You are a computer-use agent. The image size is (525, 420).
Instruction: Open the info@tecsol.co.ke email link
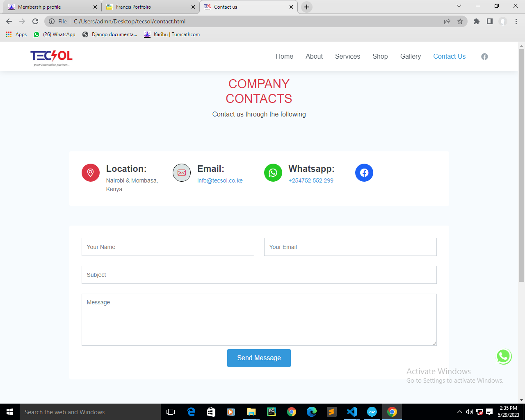point(220,180)
